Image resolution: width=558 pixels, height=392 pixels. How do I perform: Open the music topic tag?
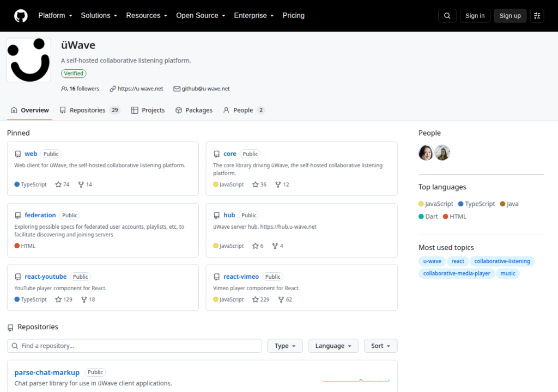click(507, 273)
